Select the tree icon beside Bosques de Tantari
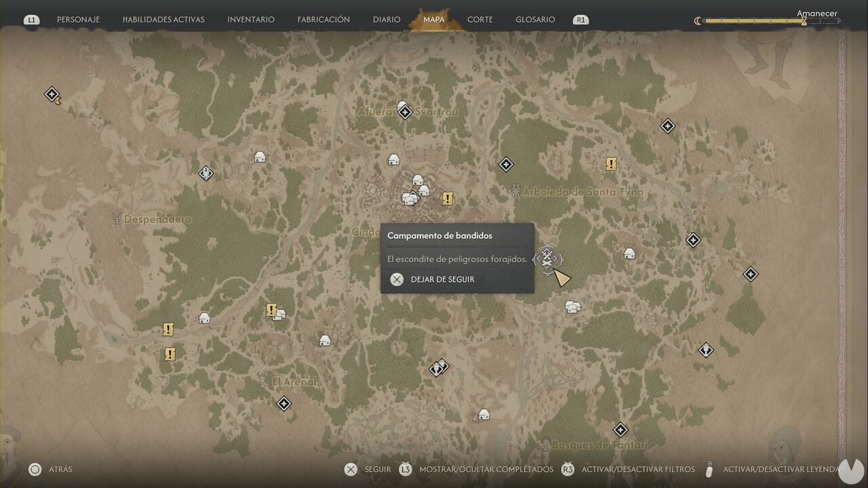 coord(545,444)
